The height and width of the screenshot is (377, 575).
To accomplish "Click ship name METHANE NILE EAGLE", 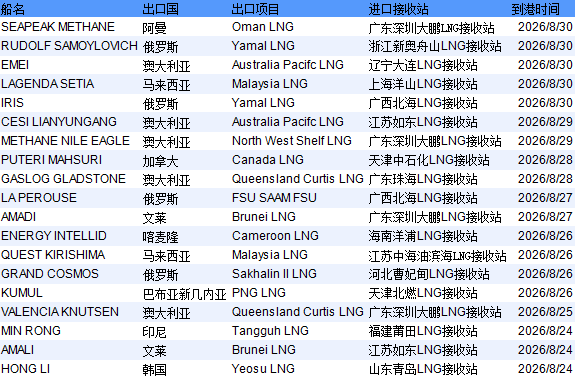I will click(65, 141).
